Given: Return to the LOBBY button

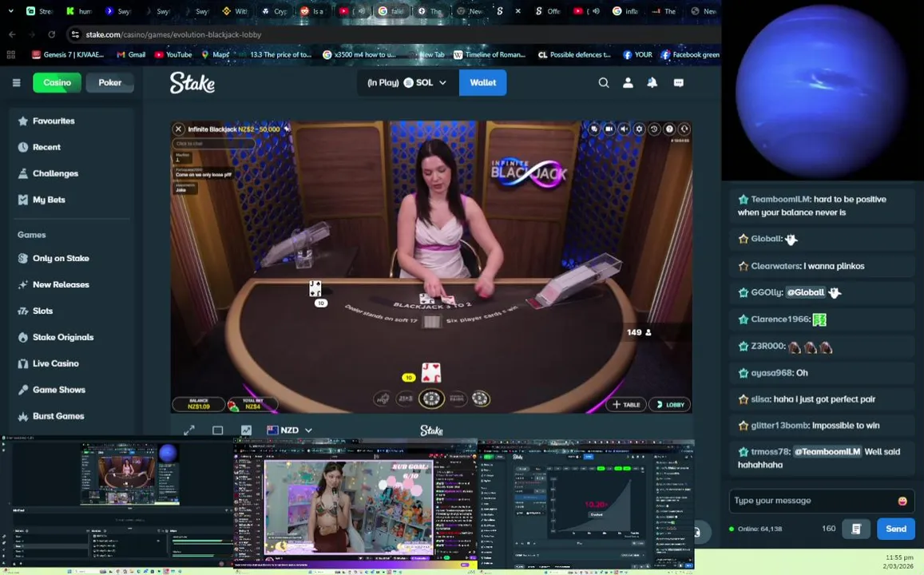Looking at the screenshot, I should point(669,405).
